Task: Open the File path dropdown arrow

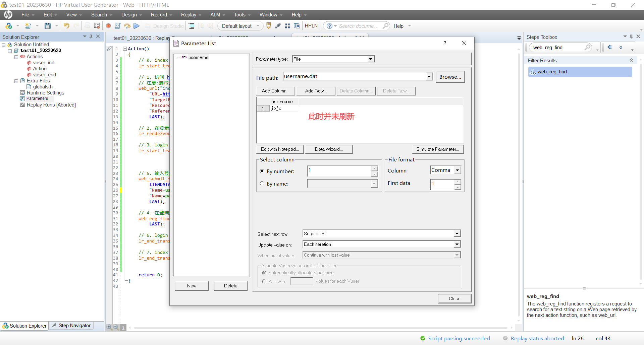Action: [429, 76]
